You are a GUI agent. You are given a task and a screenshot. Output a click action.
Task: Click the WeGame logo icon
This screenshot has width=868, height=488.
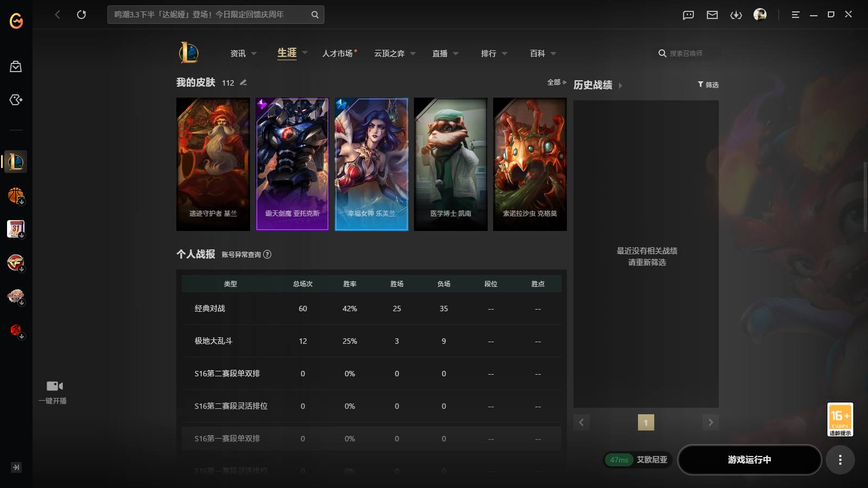point(16,21)
